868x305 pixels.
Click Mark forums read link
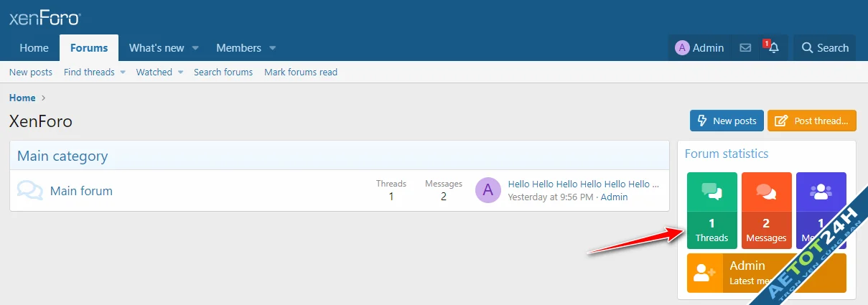301,72
